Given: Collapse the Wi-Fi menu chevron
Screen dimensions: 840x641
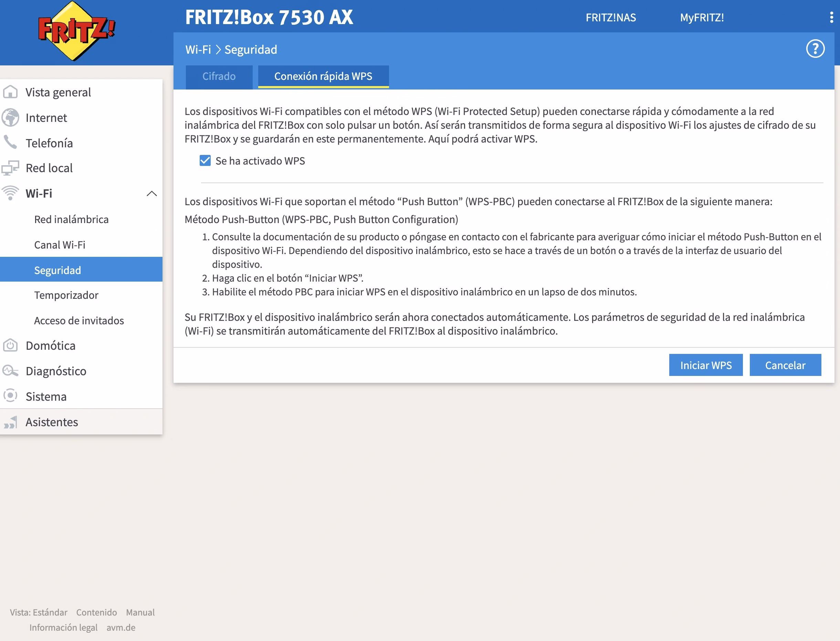Looking at the screenshot, I should [152, 193].
